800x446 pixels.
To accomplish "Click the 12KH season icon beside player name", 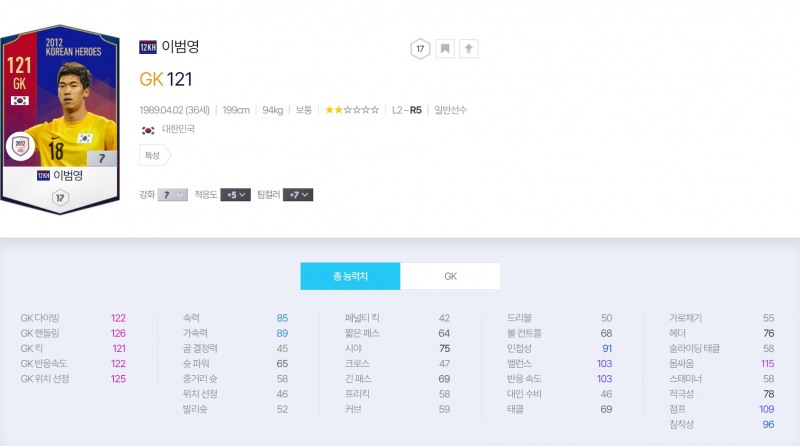I will coord(147,47).
